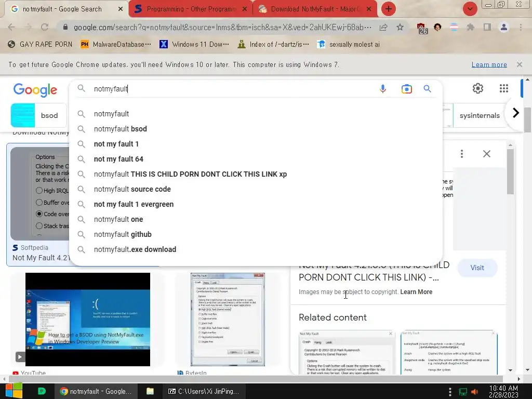Choose the 'notmyfault bsod' suggestion
This screenshot has width=532, height=399.
(x=256, y=129)
